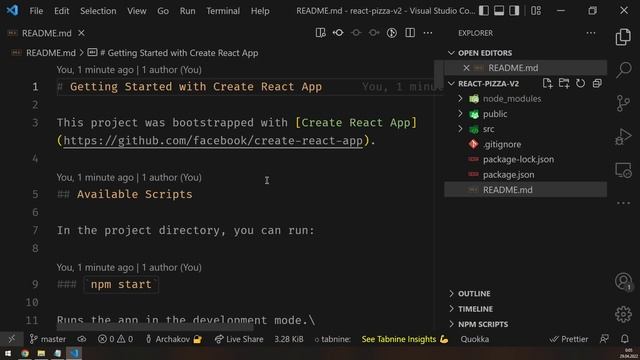This screenshot has width=640, height=360.
Task: Click the Quokka status bar item
Action: tap(475, 339)
